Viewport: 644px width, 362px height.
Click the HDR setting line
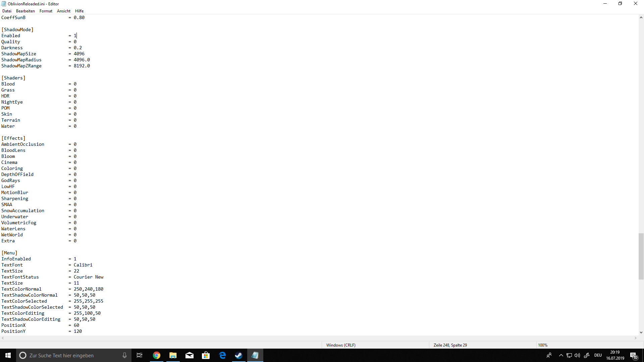[39, 96]
